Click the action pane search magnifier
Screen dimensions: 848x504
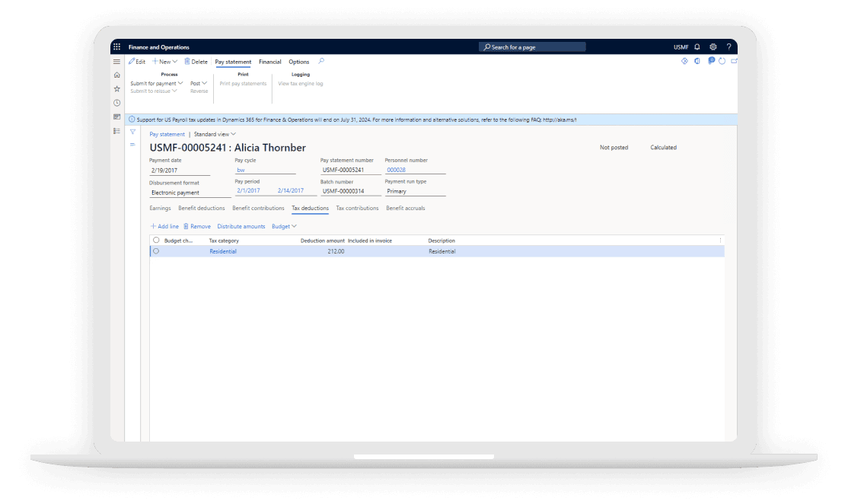click(321, 61)
